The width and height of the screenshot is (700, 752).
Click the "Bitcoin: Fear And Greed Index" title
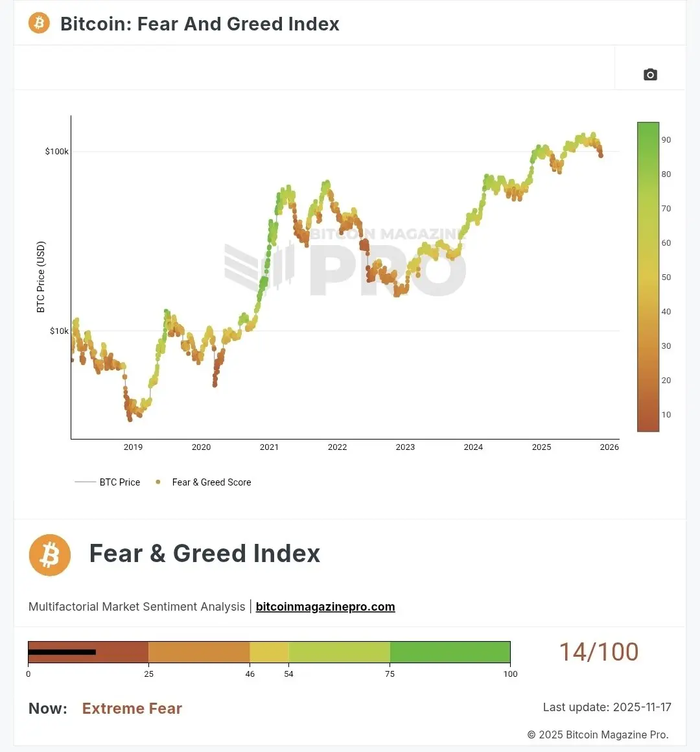(200, 24)
